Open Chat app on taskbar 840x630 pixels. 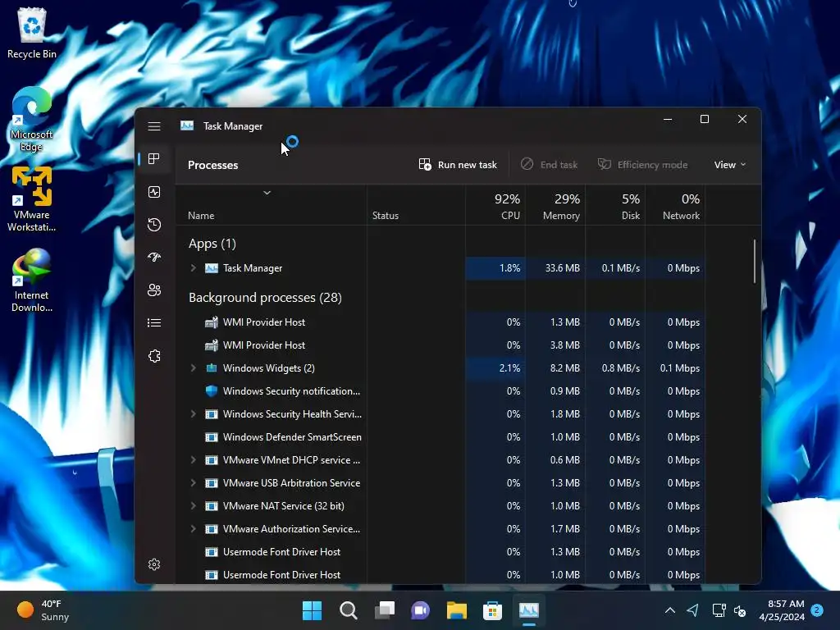coord(421,610)
